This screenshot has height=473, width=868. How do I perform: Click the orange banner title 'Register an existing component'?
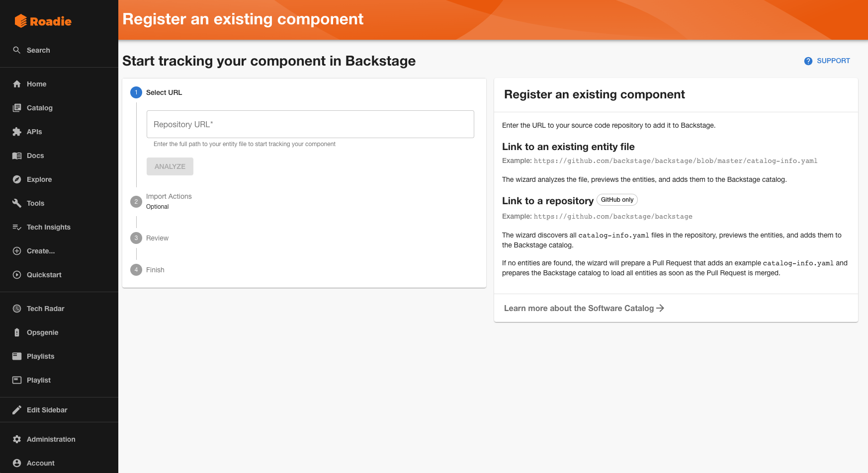tap(243, 19)
